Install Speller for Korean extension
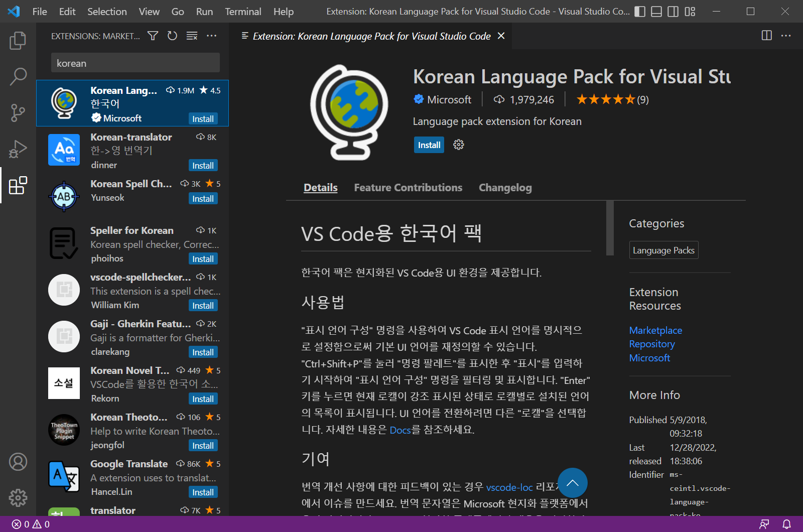This screenshot has height=532, width=803. (203, 259)
